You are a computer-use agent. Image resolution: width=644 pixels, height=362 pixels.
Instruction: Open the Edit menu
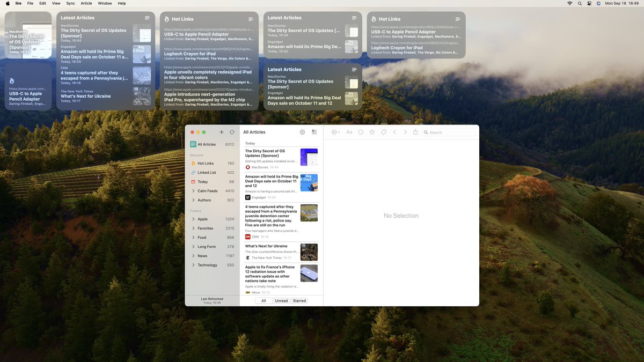tap(42, 3)
